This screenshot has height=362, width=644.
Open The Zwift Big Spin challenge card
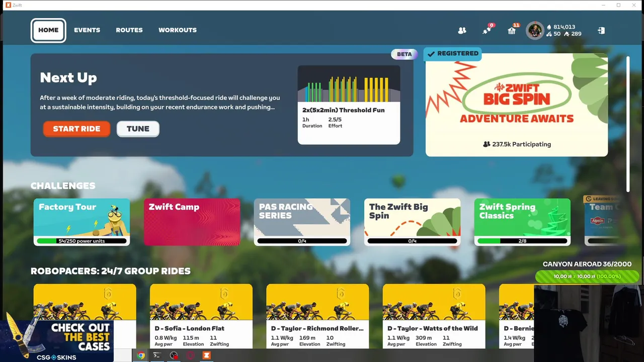click(x=412, y=222)
